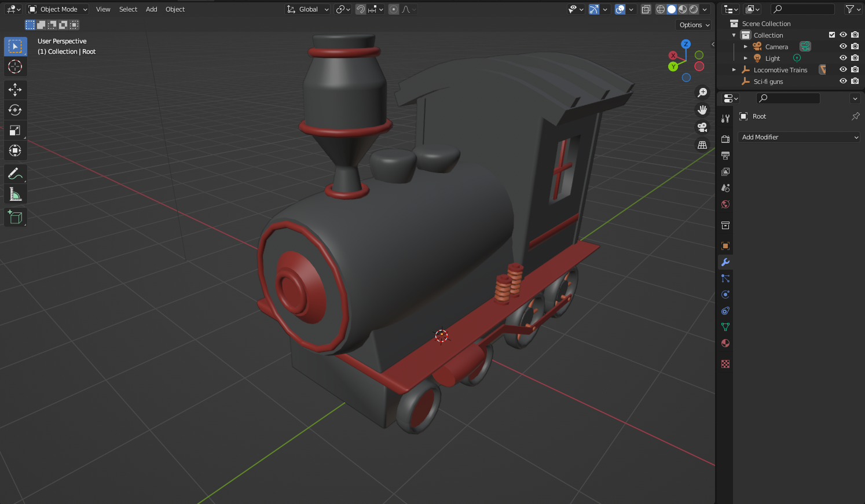
Task: Toggle X-Ray viewport display
Action: [x=646, y=9]
